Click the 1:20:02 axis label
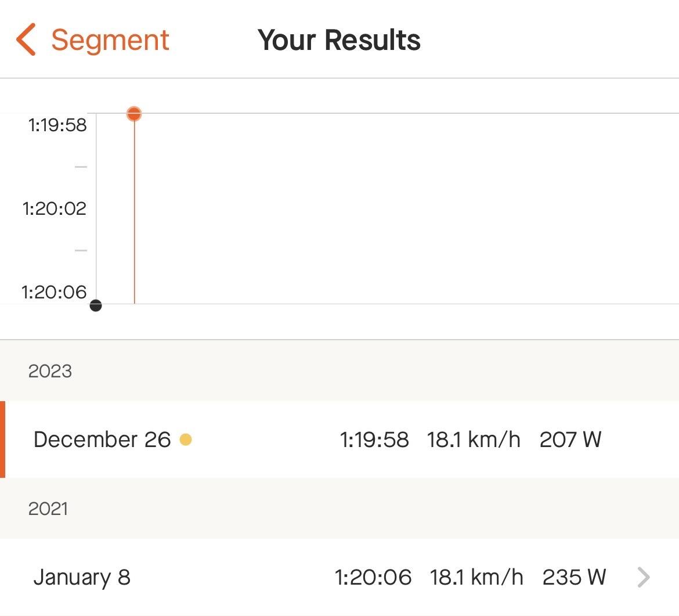Viewport: 679px width, 616px height. pyautogui.click(x=55, y=208)
